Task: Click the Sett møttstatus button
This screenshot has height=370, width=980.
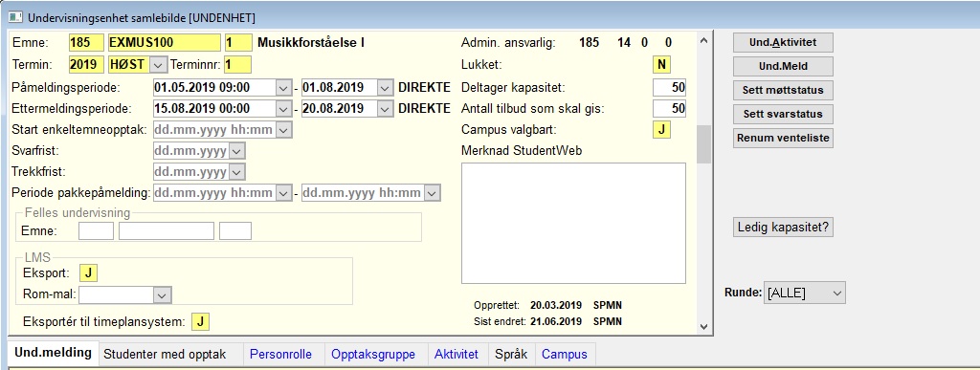Action: pyautogui.click(x=783, y=90)
